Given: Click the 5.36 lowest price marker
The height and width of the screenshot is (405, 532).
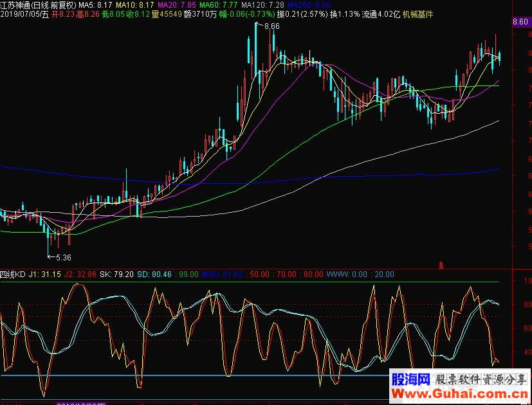Looking at the screenshot, I should [x=64, y=257].
